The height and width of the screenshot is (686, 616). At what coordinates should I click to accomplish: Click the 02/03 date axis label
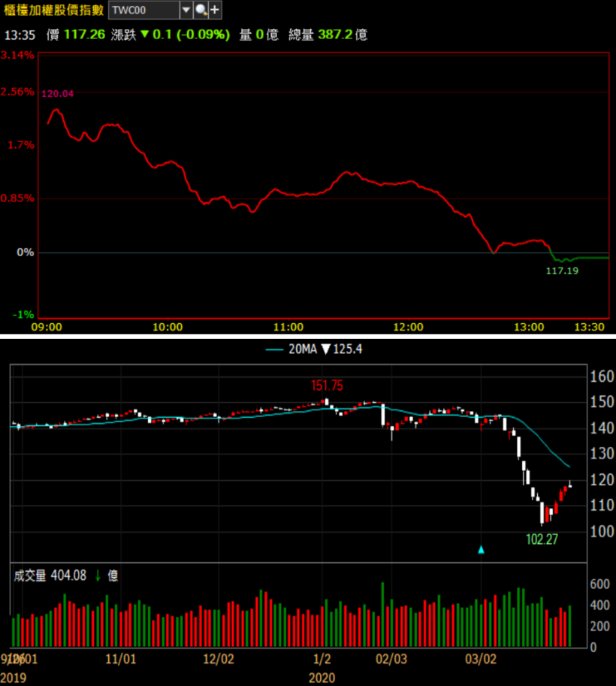[x=391, y=659]
